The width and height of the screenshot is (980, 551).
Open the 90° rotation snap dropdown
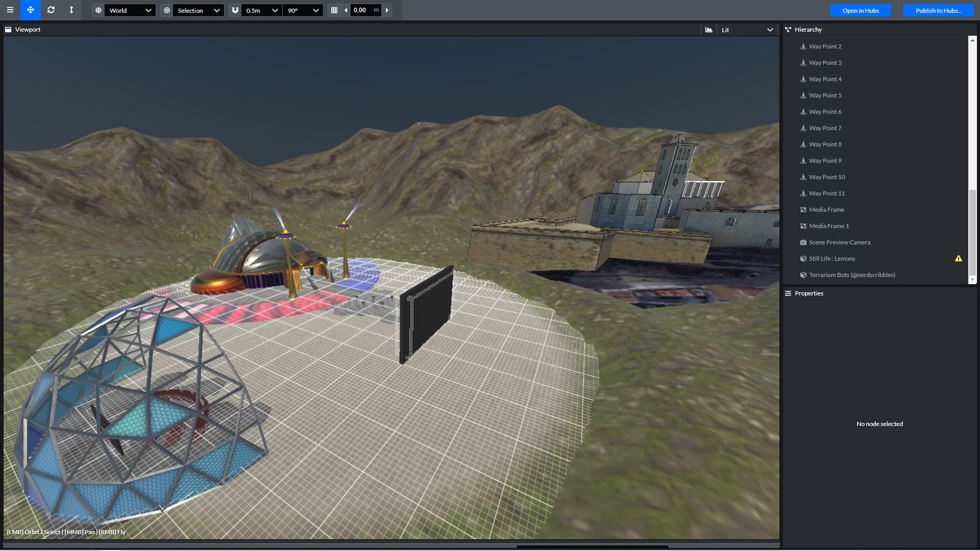click(303, 10)
